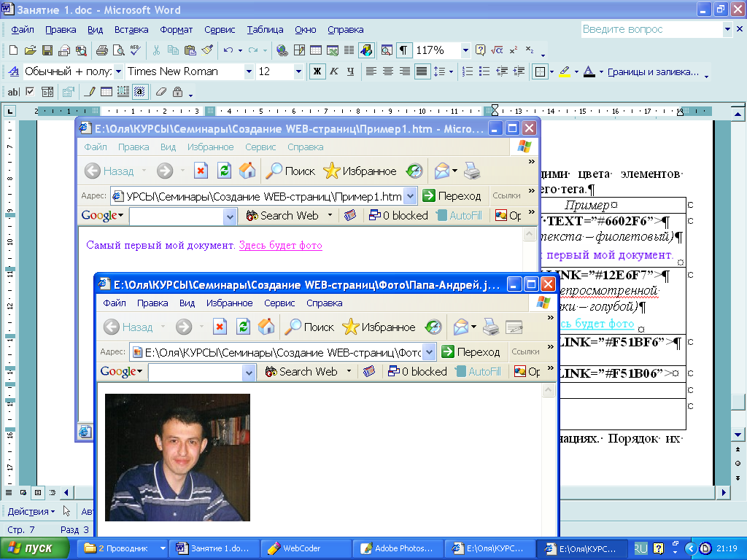Open Word's Таблица menu

pyautogui.click(x=265, y=29)
